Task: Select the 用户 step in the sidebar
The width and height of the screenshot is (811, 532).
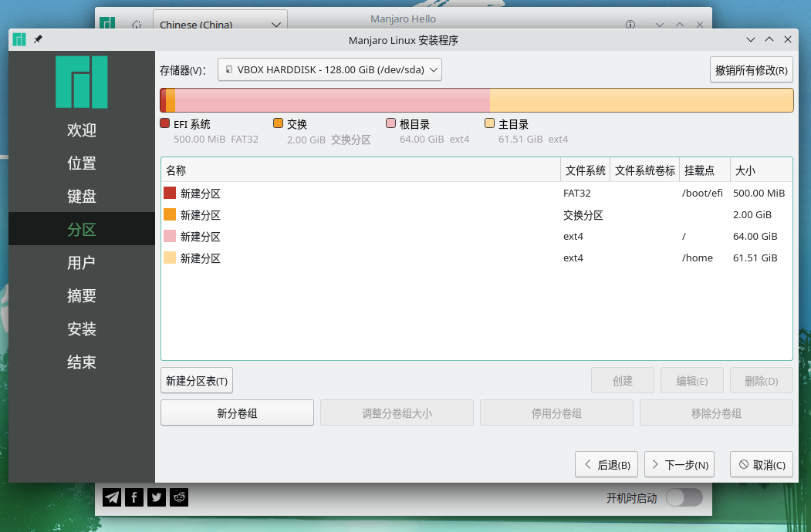Action: point(82,263)
